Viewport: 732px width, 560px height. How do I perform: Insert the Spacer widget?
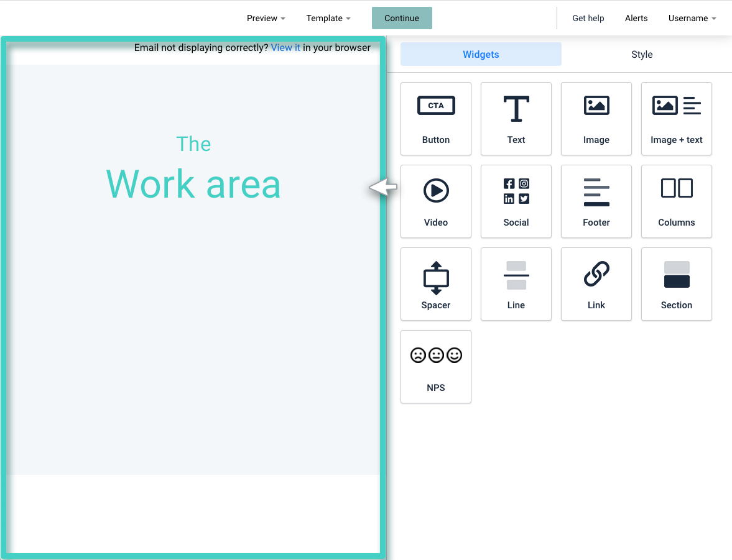pos(435,284)
